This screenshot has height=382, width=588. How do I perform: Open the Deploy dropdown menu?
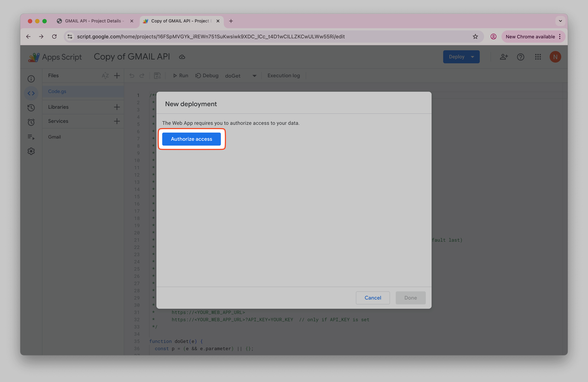tap(461, 57)
